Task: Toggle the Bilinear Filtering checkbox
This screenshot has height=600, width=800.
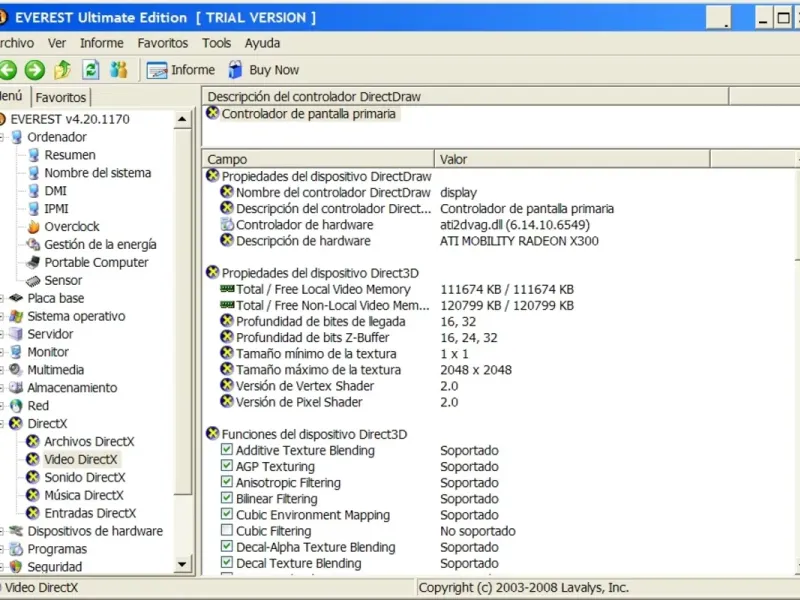Action: [x=227, y=497]
